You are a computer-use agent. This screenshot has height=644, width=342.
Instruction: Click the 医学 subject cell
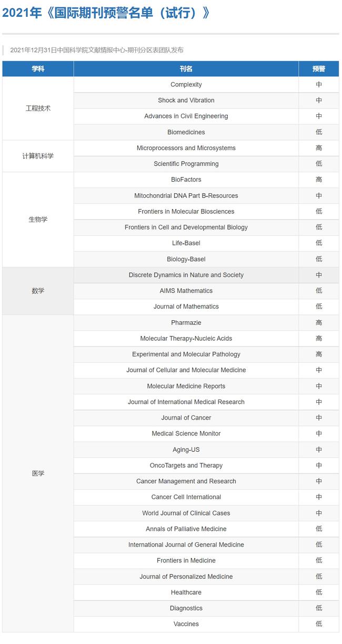click(38, 473)
